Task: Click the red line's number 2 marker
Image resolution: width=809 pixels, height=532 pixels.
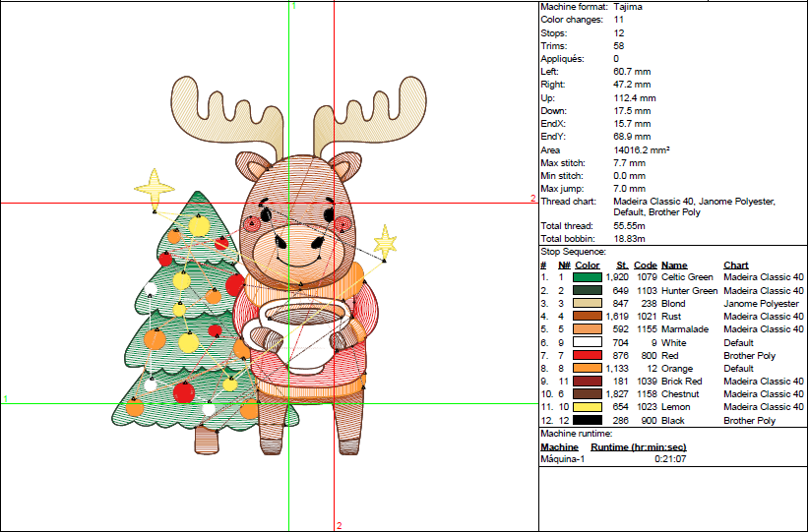Action: [x=532, y=199]
